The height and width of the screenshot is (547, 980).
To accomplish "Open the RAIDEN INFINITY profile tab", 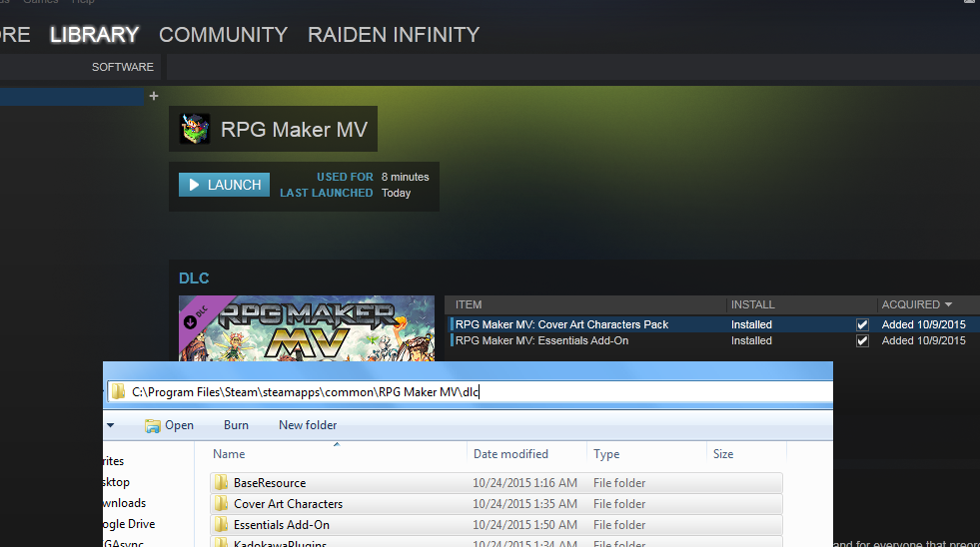I will (x=394, y=34).
